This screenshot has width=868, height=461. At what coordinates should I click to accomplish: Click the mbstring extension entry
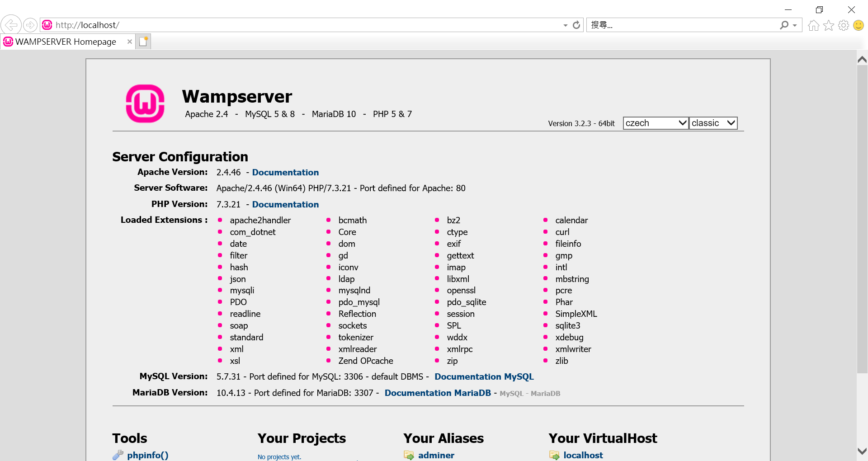pos(572,279)
